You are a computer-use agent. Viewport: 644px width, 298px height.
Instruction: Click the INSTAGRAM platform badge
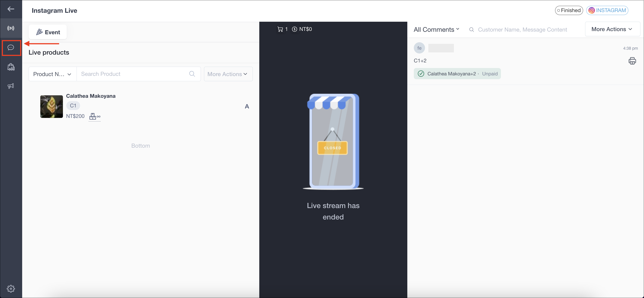coord(607,11)
